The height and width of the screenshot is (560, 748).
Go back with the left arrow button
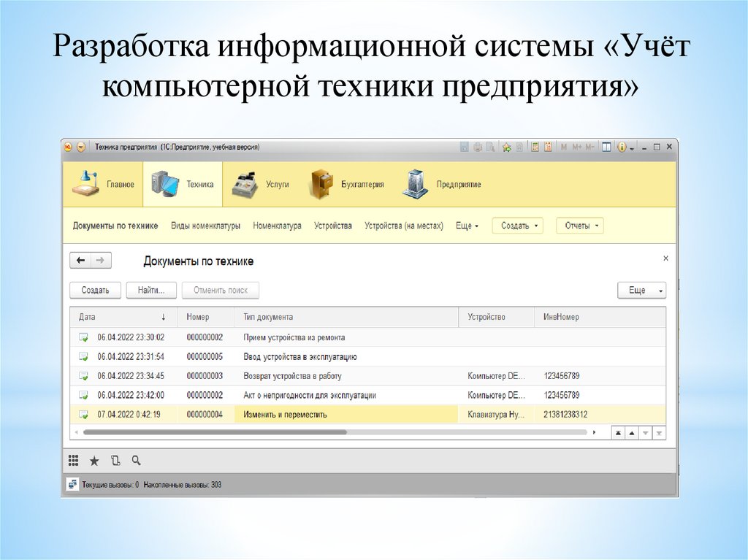[x=80, y=261]
